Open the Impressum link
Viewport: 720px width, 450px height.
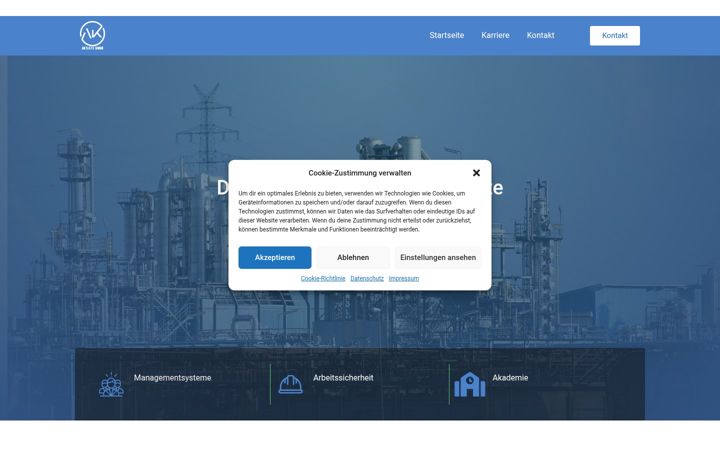tap(404, 278)
